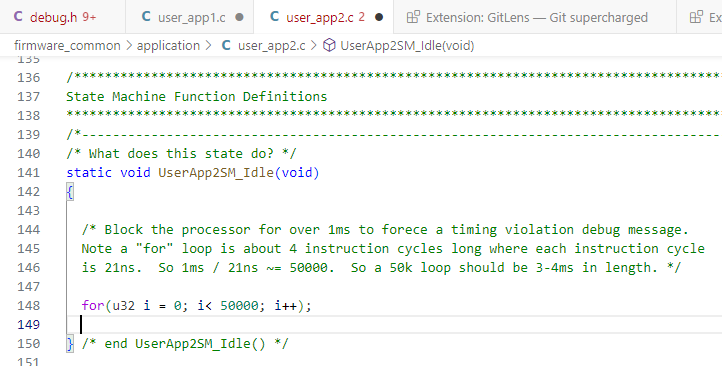Expand firmware_common breadcrumb folder
The height and width of the screenshot is (366, 722).
pyautogui.click(x=67, y=45)
